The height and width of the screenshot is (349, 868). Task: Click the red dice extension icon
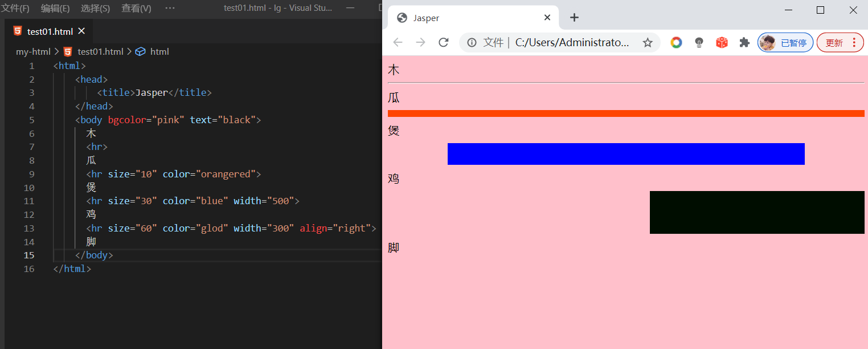722,43
